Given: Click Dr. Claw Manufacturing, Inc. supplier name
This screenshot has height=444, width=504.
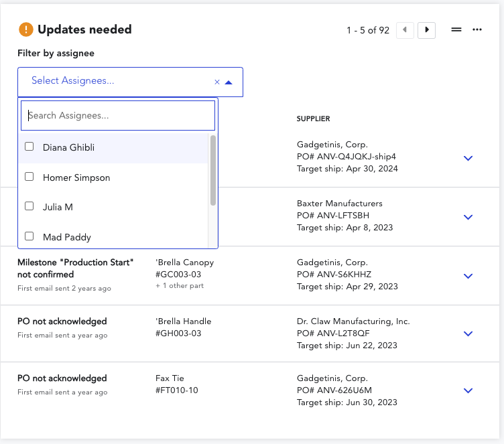Looking at the screenshot, I should coord(353,321).
